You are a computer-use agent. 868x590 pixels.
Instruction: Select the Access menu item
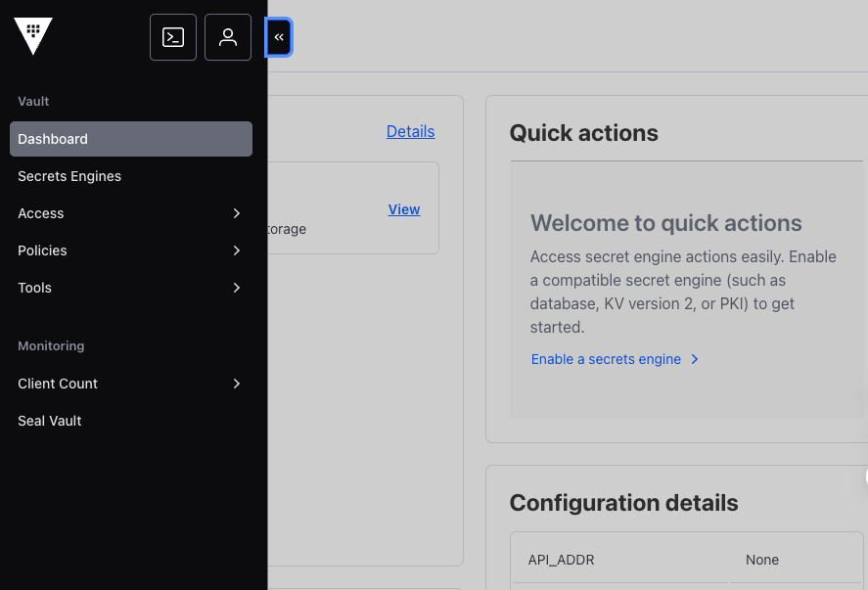click(131, 213)
